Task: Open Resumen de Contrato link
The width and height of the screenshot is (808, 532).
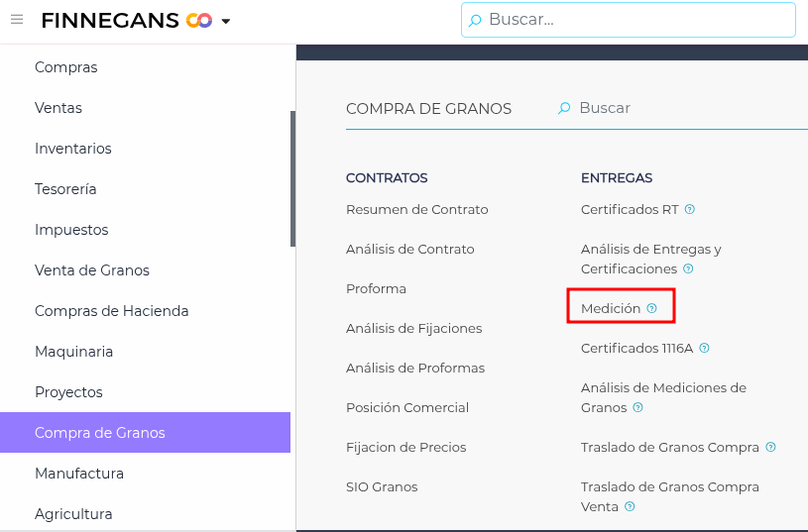Action: [416, 209]
